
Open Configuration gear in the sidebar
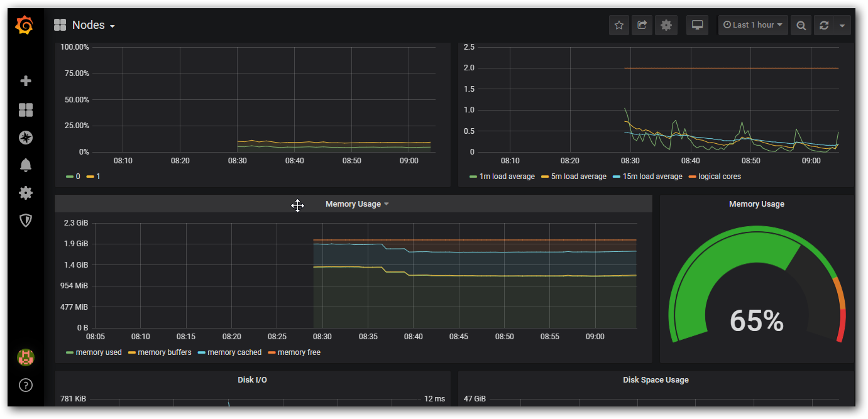[26, 193]
